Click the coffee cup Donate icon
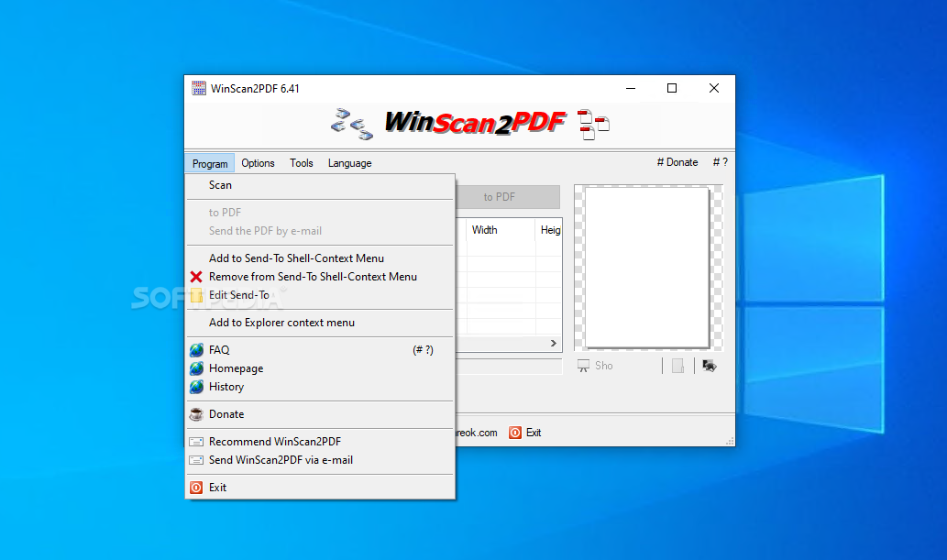The image size is (947, 560). pyautogui.click(x=196, y=414)
